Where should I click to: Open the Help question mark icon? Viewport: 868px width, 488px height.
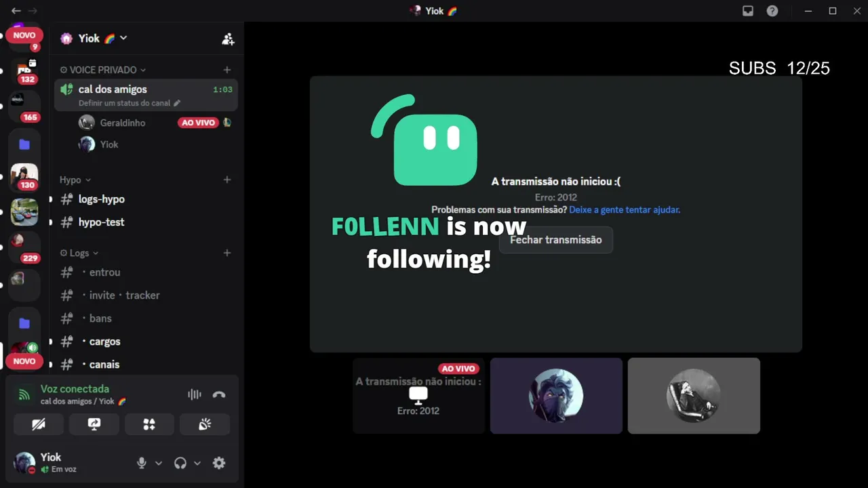(772, 11)
